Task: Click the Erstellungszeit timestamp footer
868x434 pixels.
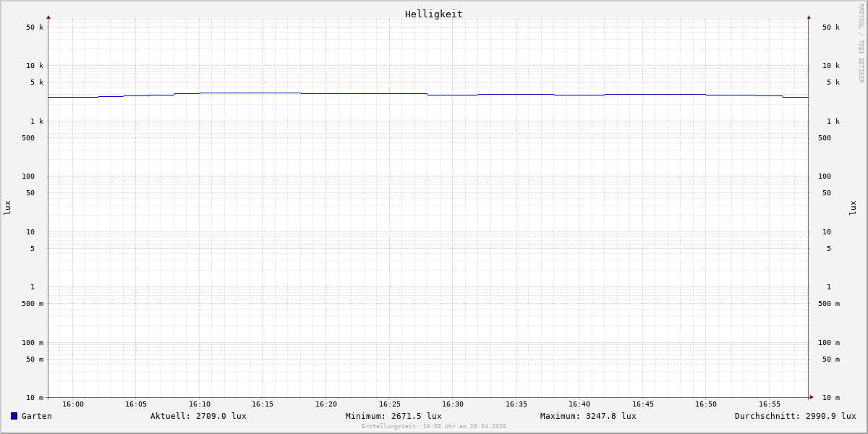Action: tap(434, 427)
